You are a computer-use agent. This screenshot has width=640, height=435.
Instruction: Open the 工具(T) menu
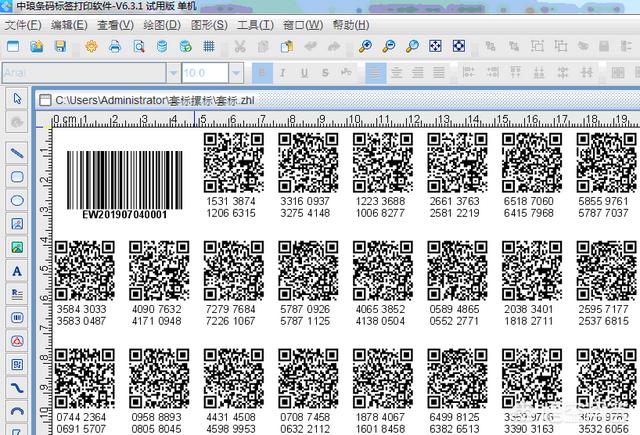click(x=255, y=25)
